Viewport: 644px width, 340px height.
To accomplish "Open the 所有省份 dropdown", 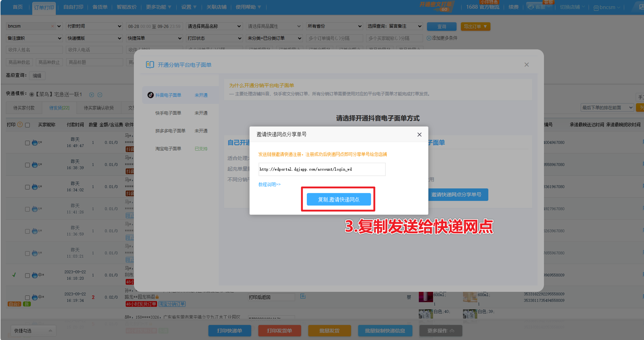I will pyautogui.click(x=335, y=26).
